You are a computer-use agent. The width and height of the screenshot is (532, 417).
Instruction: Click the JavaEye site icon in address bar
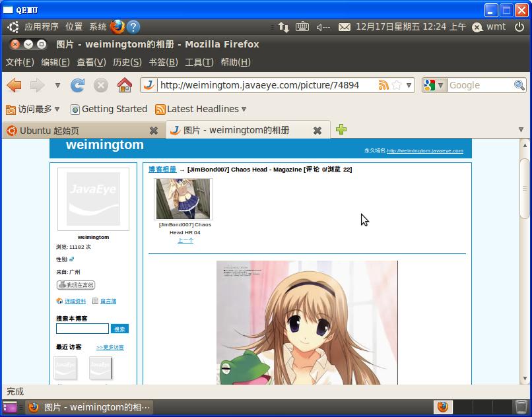149,85
